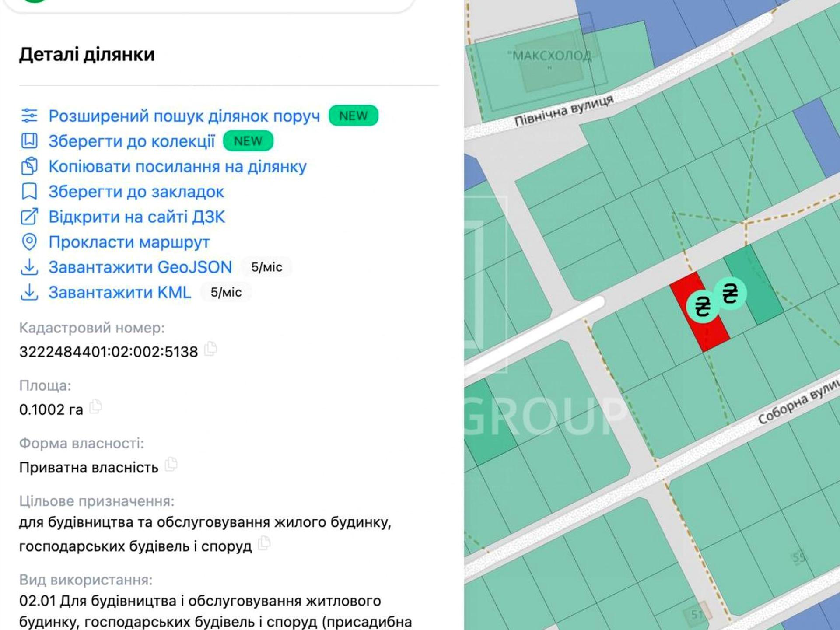Viewport: 840px width, 630px height.
Task: Click the external link icon for ДЗК site
Action: 29,217
